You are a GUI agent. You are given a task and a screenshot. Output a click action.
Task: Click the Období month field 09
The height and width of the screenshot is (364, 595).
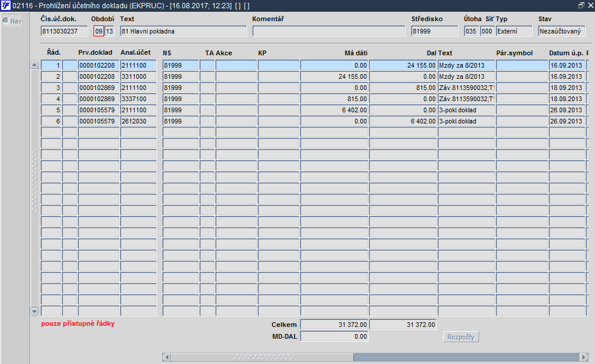99,31
